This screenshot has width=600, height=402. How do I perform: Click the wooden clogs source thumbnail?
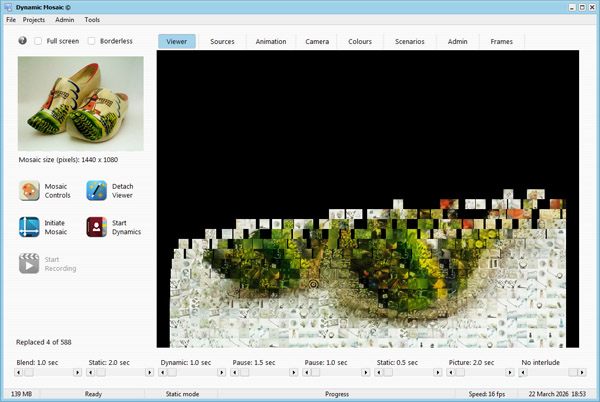pyautogui.click(x=81, y=103)
